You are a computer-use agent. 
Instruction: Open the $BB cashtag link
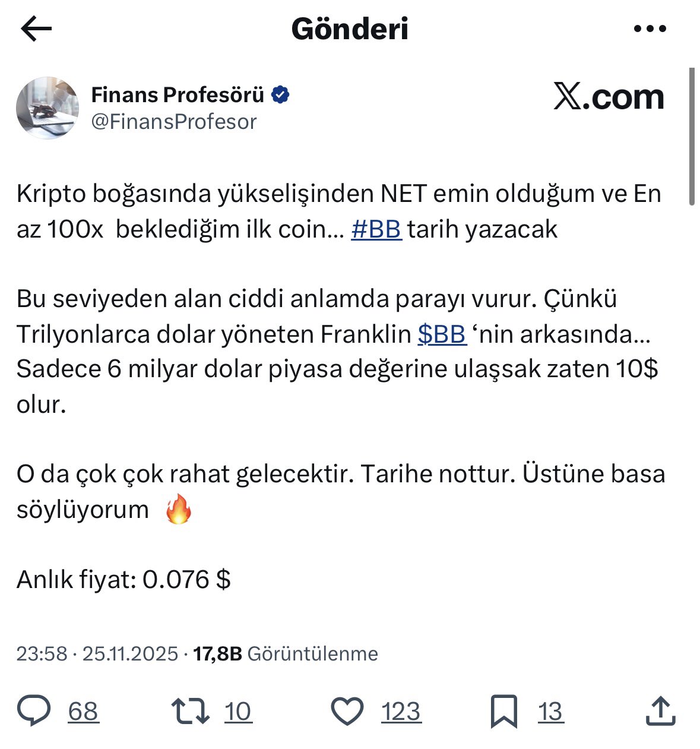click(x=442, y=334)
